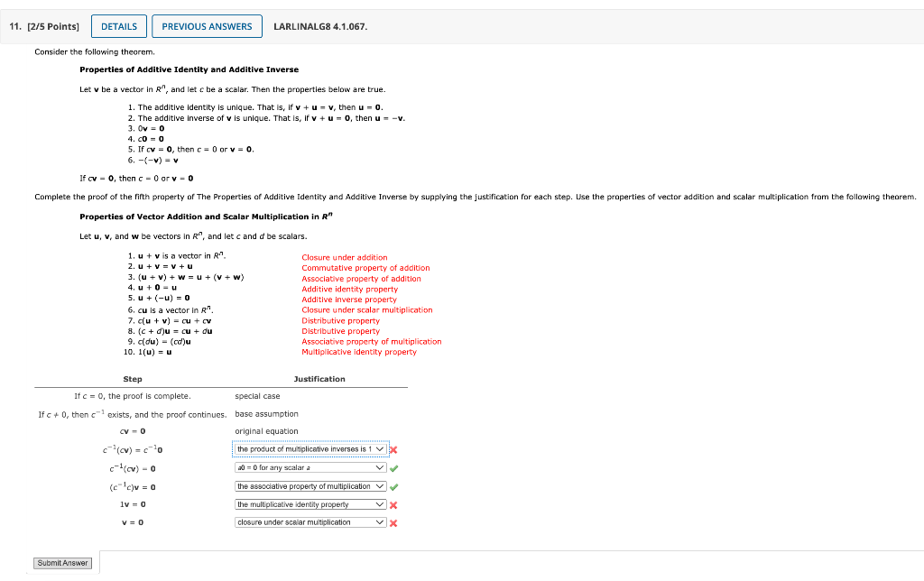Click the red X beside closure under scalar multiplication
The width and height of the screenshot is (924, 581).
[x=394, y=521]
